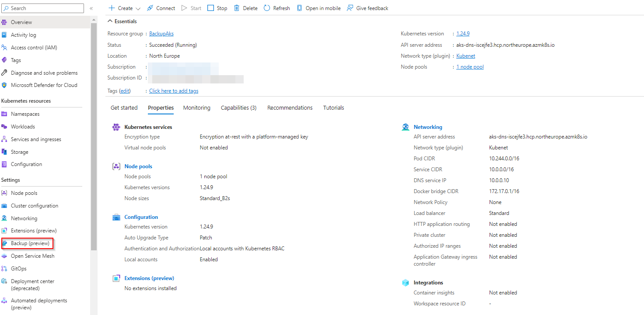The height and width of the screenshot is (315, 644).
Task: Click the Auto Upgrade Type Patch value
Action: (x=206, y=238)
